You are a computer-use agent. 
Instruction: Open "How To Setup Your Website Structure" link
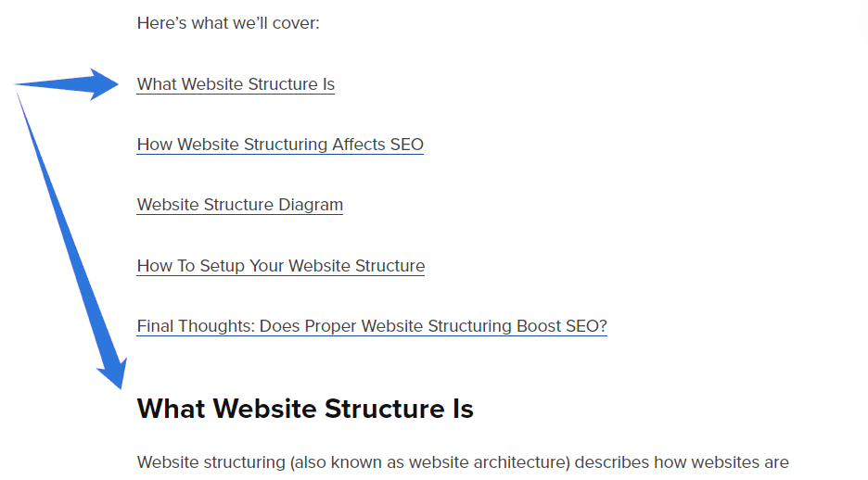pyautogui.click(x=281, y=265)
